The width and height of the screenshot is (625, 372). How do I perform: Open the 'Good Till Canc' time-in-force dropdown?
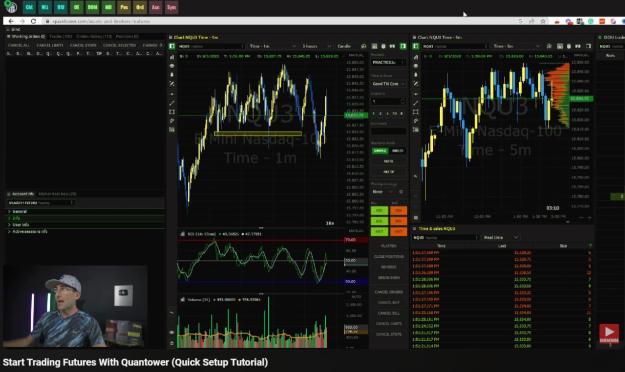[x=389, y=84]
